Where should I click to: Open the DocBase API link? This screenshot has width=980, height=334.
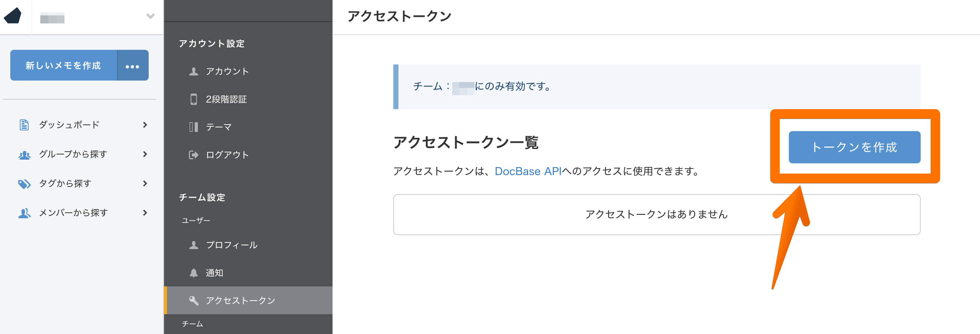528,171
